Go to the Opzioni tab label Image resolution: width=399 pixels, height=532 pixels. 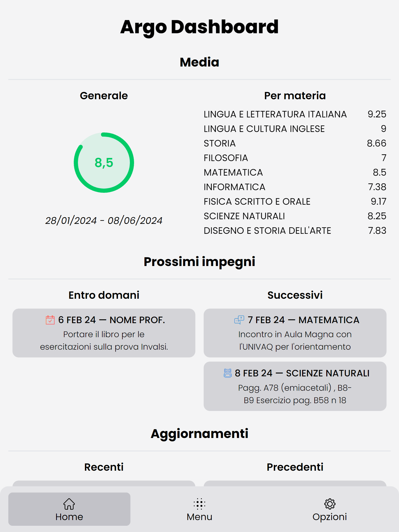tap(330, 517)
